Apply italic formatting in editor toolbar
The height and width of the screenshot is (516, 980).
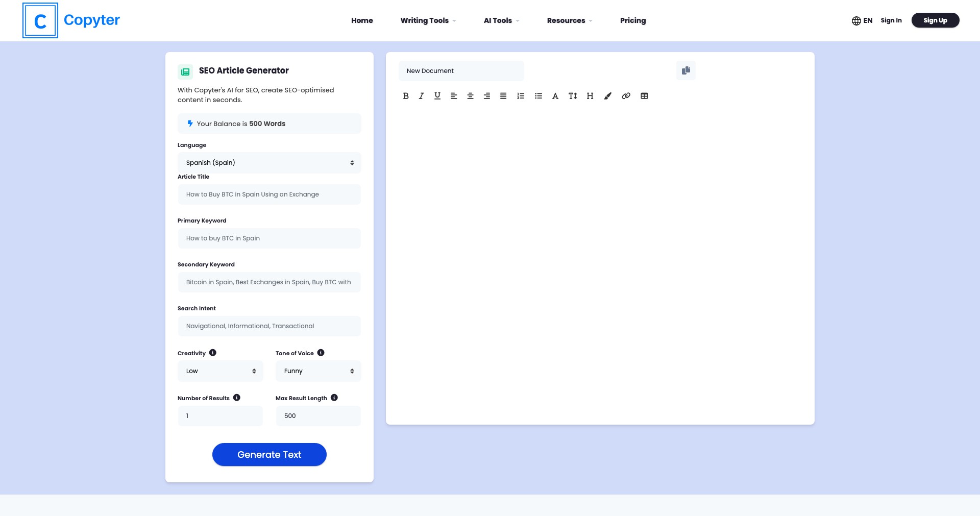421,96
